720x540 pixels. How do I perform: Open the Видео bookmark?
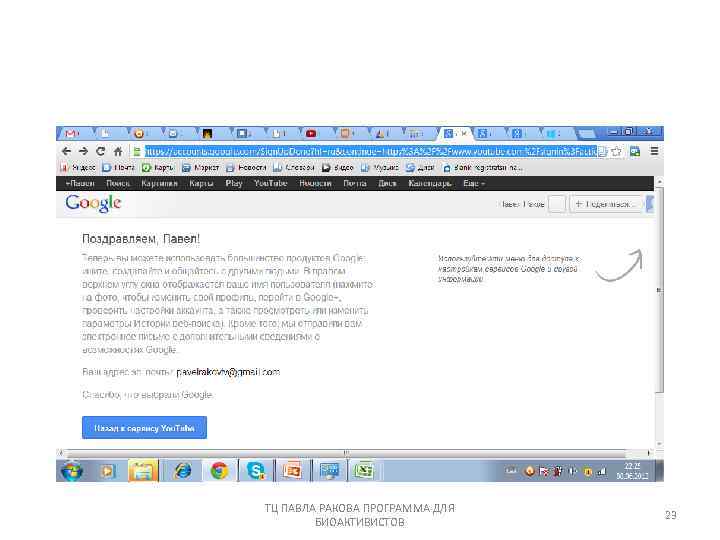pos(338,168)
